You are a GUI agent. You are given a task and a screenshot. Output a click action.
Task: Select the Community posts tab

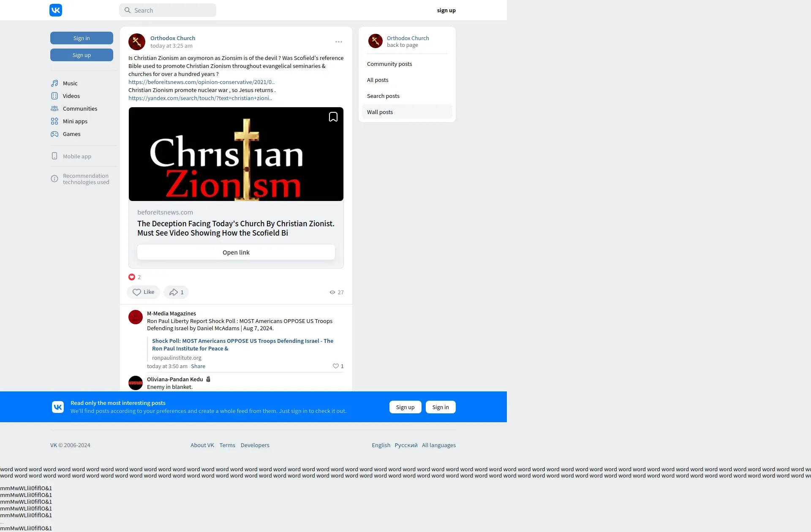(x=389, y=64)
